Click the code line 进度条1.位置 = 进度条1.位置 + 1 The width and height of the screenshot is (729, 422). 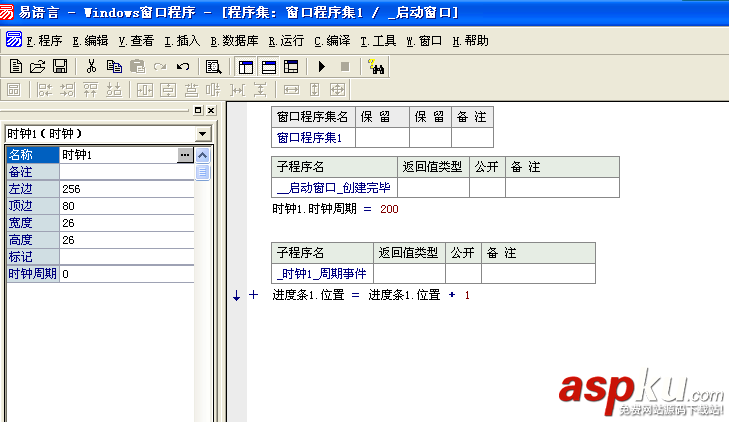(371, 295)
